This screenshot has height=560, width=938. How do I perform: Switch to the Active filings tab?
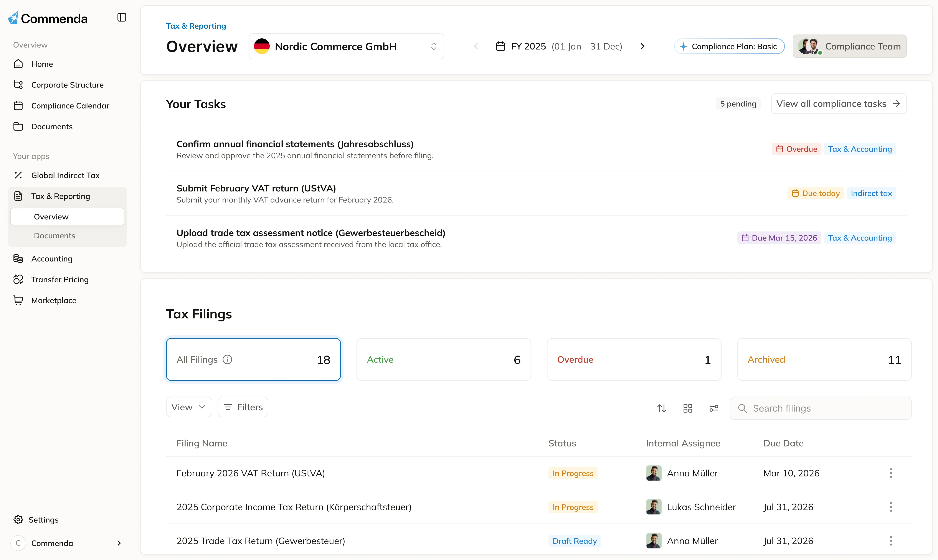pyautogui.click(x=444, y=359)
